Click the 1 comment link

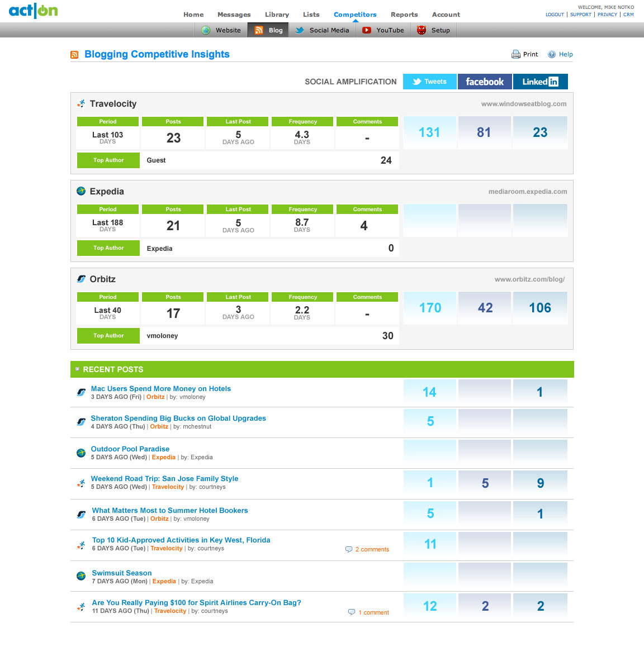coord(373,612)
